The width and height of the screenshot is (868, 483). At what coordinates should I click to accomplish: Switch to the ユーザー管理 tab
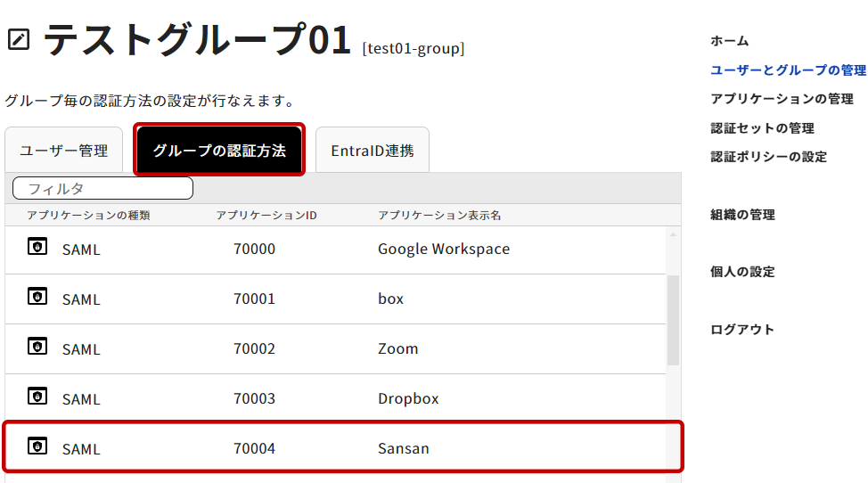tap(64, 151)
